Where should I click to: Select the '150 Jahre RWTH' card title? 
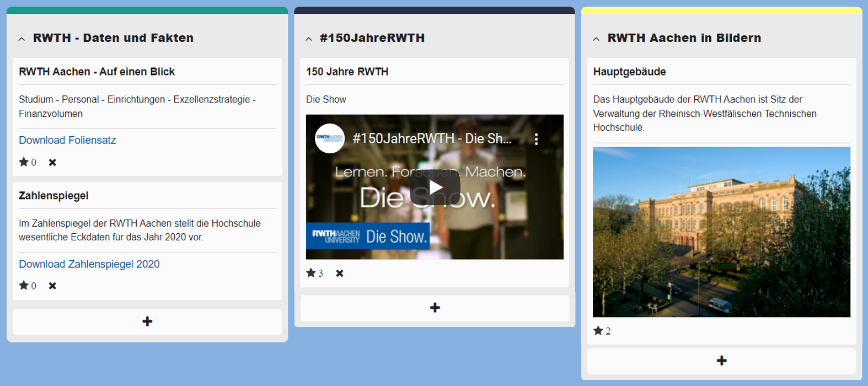(347, 72)
